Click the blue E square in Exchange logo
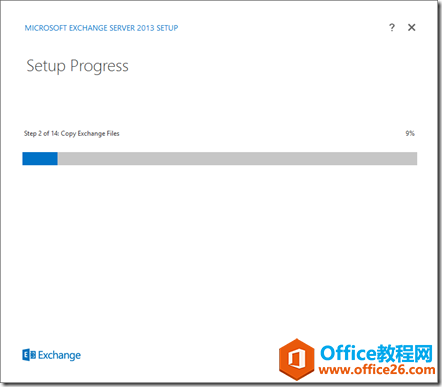 coord(26,355)
